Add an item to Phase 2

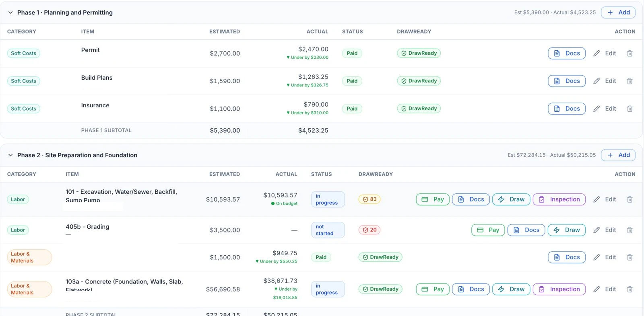618,155
